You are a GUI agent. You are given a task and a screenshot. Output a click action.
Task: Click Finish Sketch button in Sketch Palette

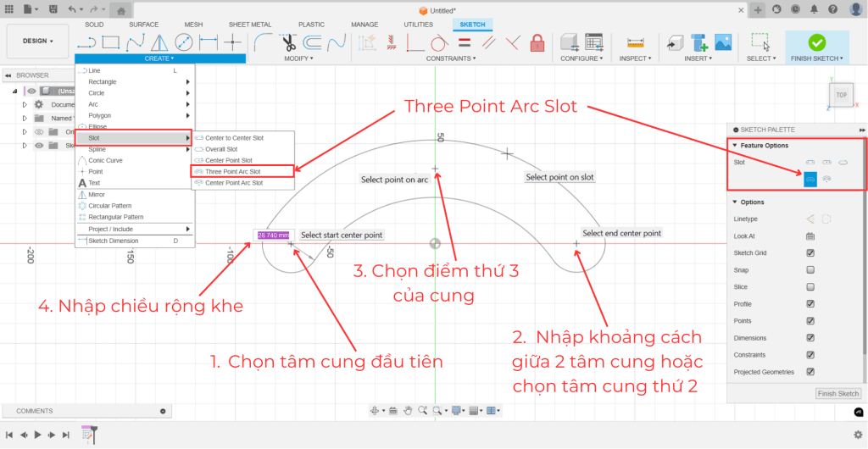(x=837, y=393)
